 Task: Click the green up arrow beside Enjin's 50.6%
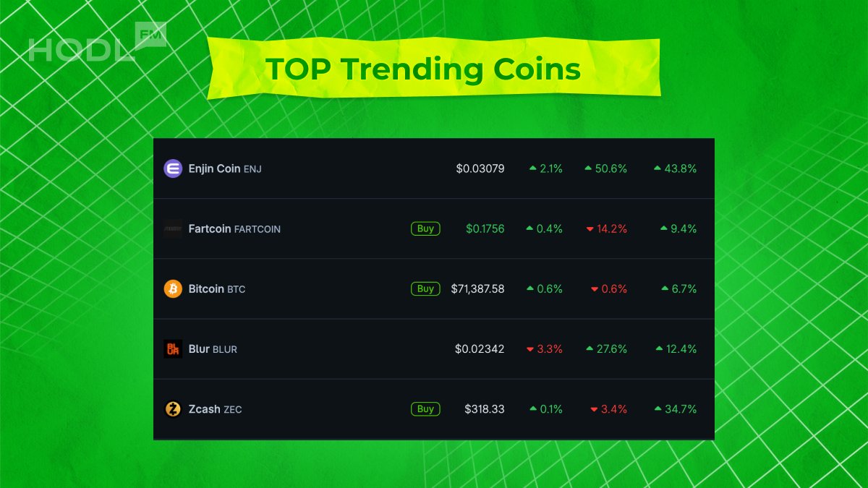pos(589,168)
